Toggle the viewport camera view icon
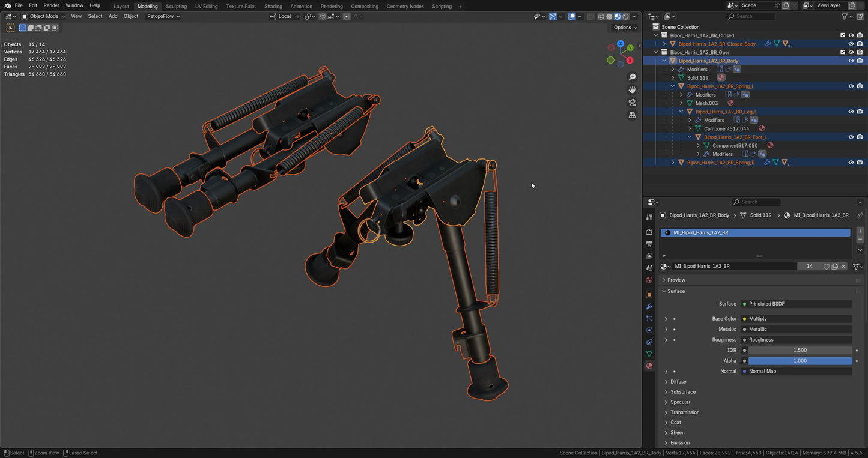Screen dimensions: 868x458 633,103
